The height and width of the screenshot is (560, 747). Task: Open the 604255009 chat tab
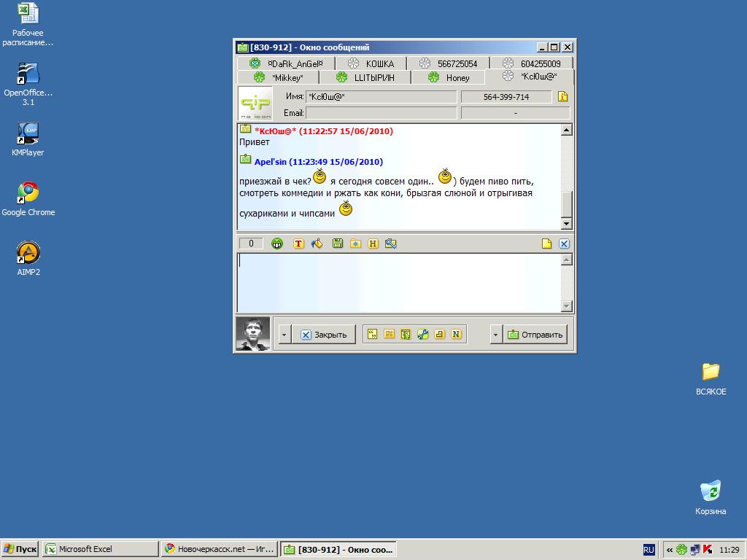(532, 63)
